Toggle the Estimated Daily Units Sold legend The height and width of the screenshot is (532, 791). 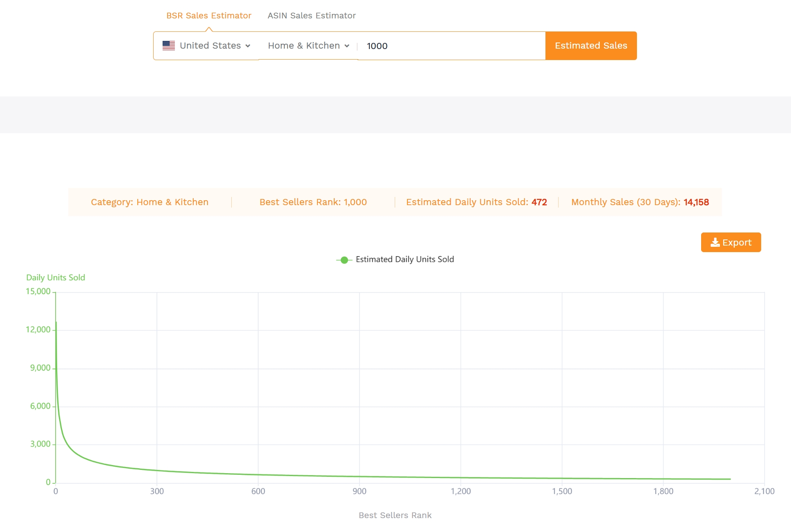395,259
